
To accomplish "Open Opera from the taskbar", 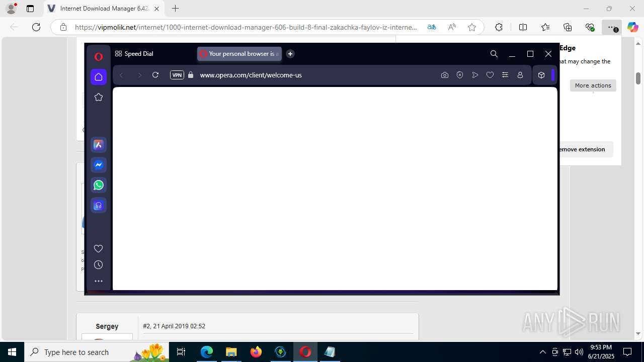I will tap(305, 352).
